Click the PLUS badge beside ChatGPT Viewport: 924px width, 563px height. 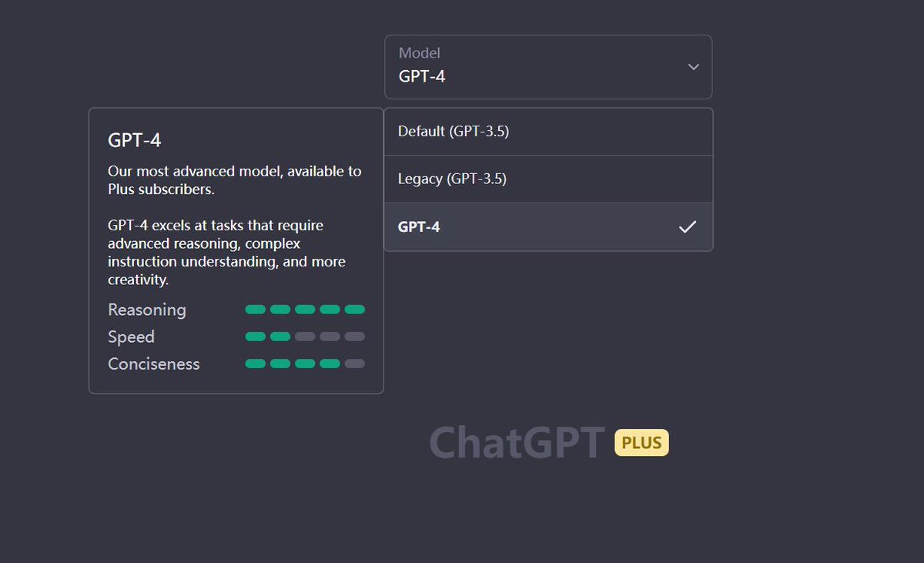(641, 443)
